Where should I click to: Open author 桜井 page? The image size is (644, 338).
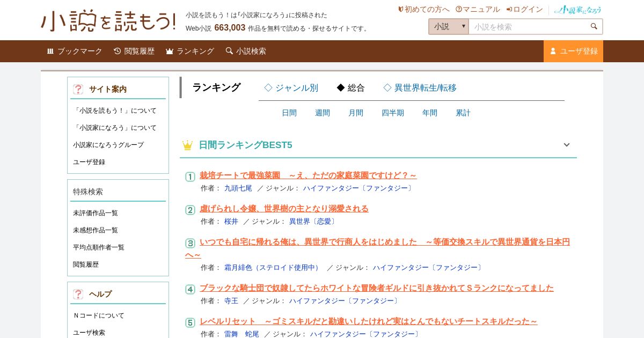[x=231, y=222]
